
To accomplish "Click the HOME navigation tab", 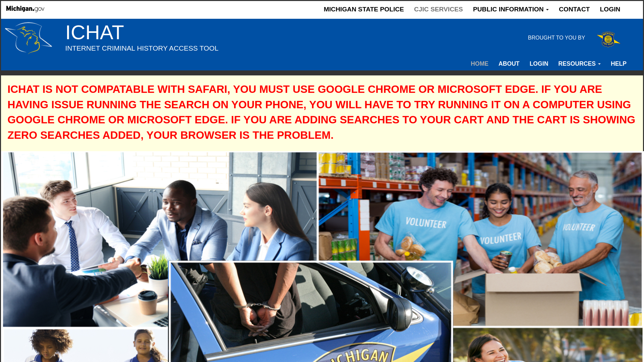I will tap(479, 64).
